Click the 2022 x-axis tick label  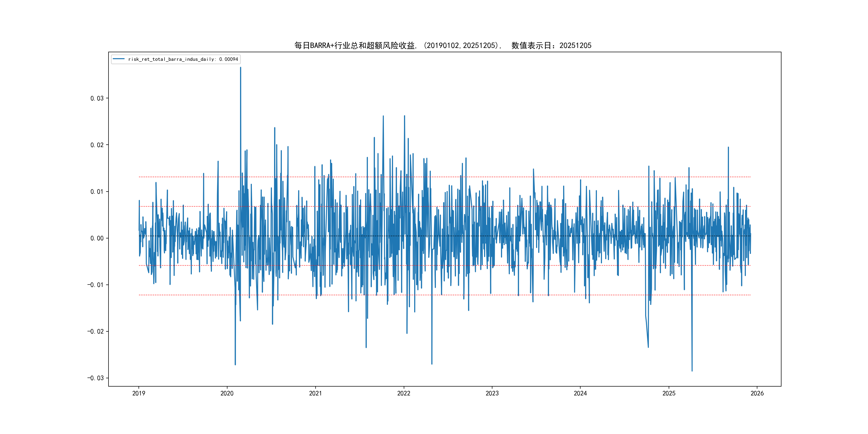pyautogui.click(x=404, y=393)
